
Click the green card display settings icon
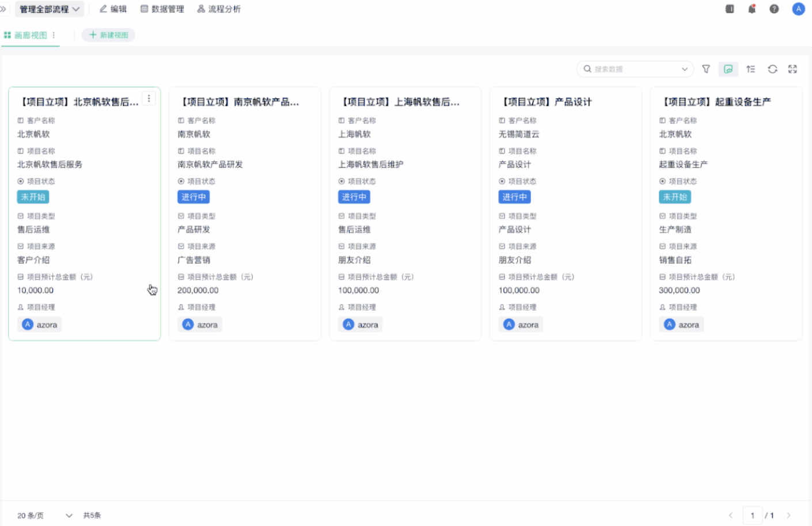coord(728,69)
